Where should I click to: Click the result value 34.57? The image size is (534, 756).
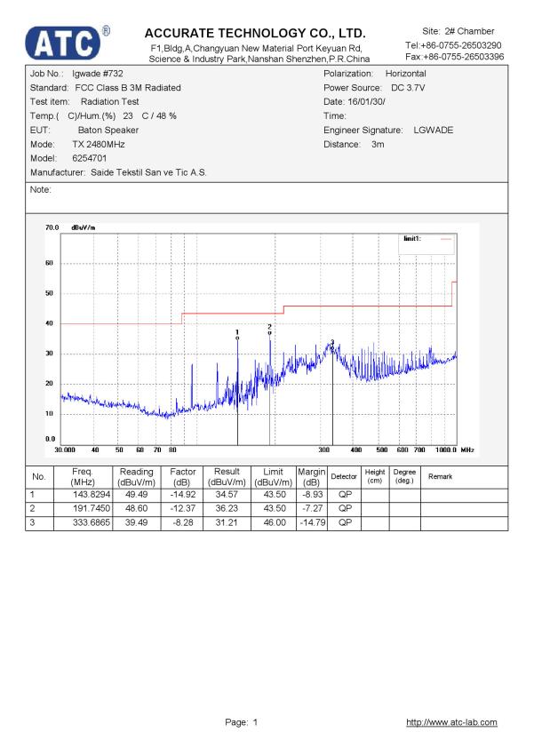(x=227, y=495)
